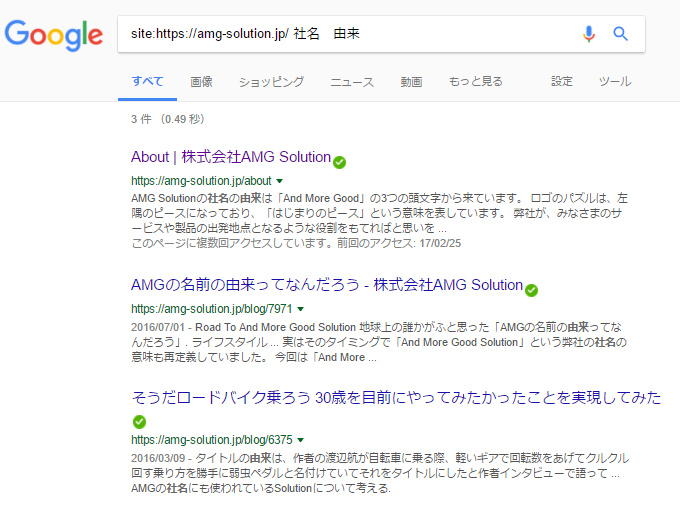Viewport: 680px width, 510px height.
Task: Switch to the 動画 tab
Action: coord(411,82)
